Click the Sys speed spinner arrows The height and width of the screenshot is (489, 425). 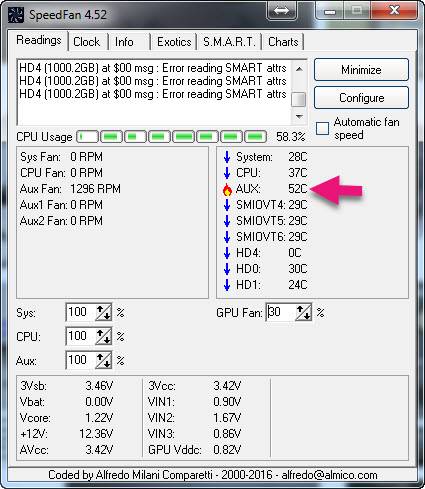pyautogui.click(x=103, y=313)
